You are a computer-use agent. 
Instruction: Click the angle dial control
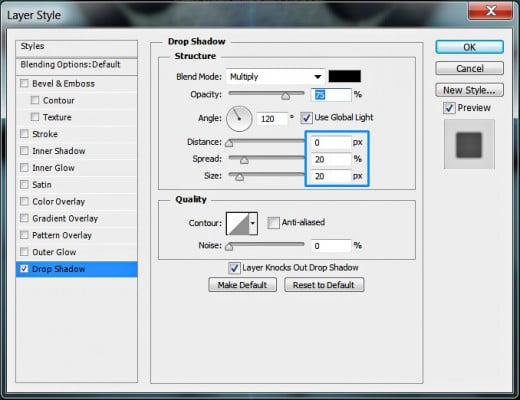click(x=239, y=118)
